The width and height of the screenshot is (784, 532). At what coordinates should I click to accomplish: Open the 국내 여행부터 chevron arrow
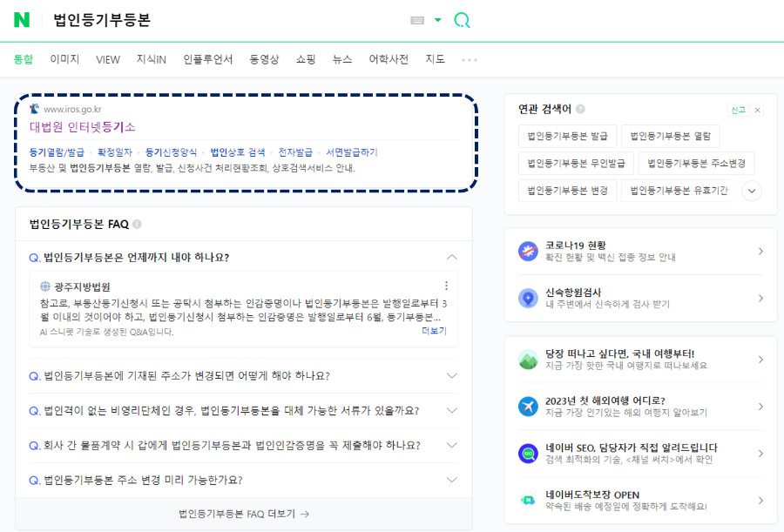[x=760, y=360]
